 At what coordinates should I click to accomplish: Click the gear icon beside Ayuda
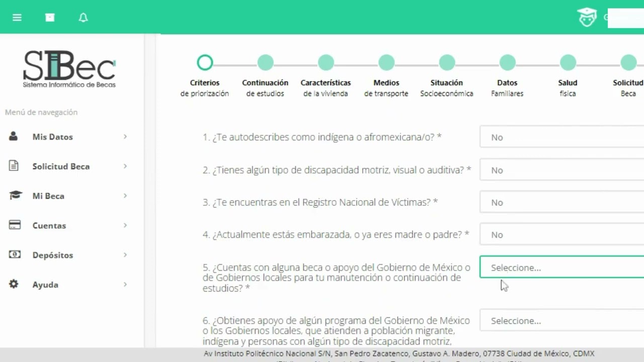(14, 284)
